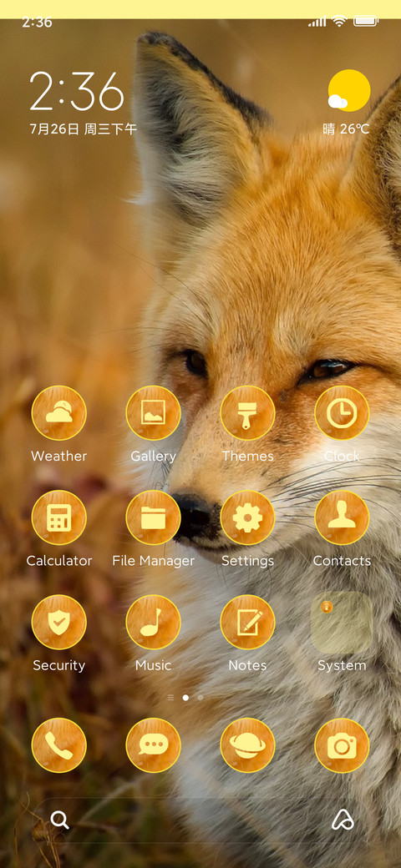This screenshot has width=401, height=868.
Task: Tap the signal strength icon
Action: [x=317, y=22]
